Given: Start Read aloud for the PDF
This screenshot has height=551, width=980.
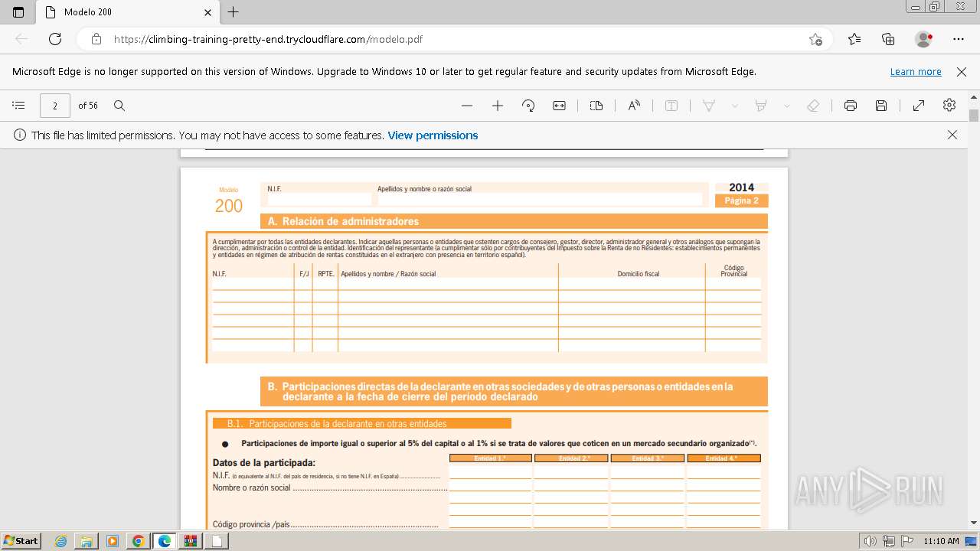Looking at the screenshot, I should 634,106.
